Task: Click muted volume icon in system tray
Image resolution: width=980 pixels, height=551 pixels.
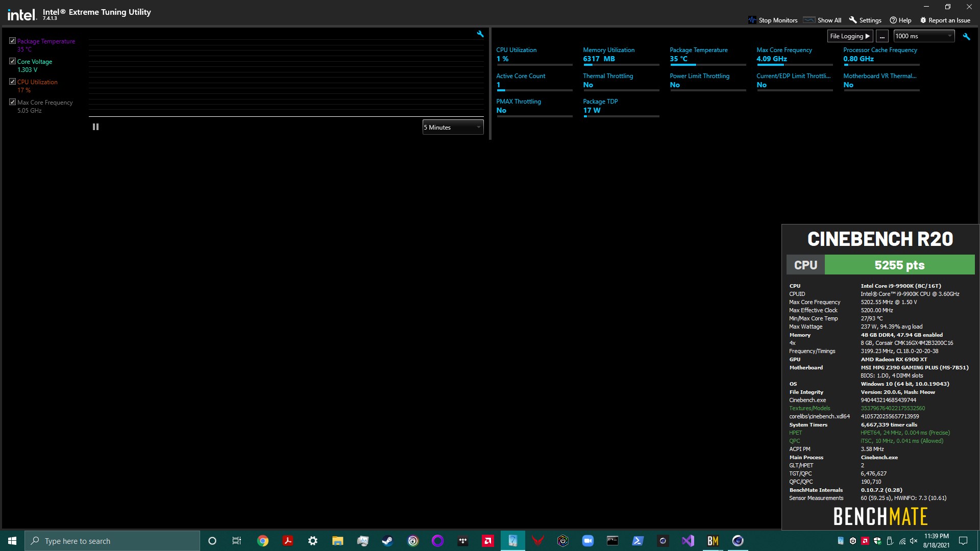Action: tap(914, 541)
